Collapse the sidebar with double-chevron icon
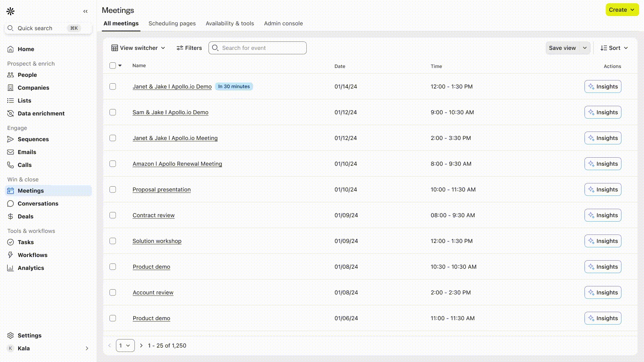 tap(85, 11)
